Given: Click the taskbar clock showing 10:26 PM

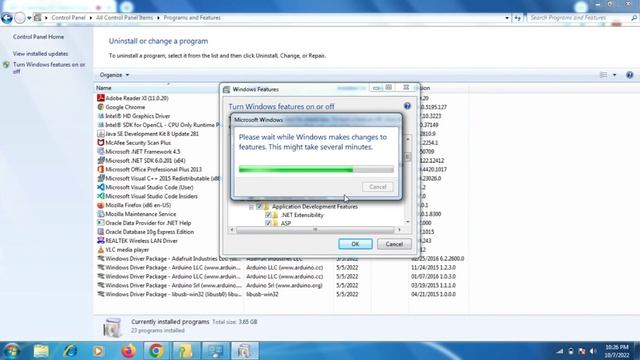Looking at the screenshot, I should [617, 351].
